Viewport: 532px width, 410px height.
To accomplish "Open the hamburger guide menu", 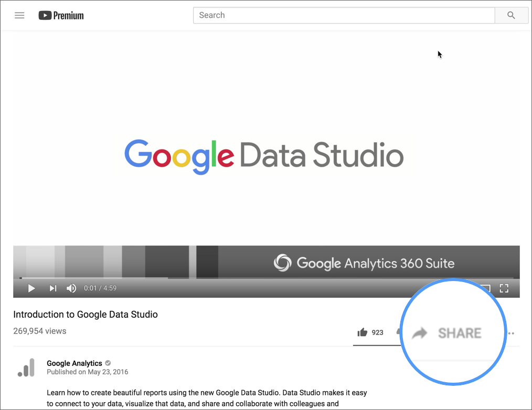I will point(19,15).
